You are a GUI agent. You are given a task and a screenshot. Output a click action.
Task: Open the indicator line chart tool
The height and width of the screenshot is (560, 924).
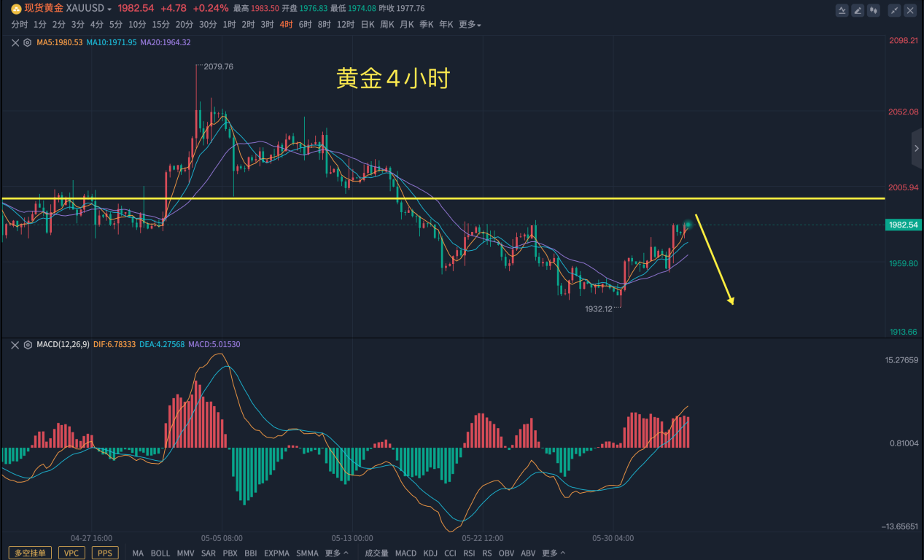(842, 10)
